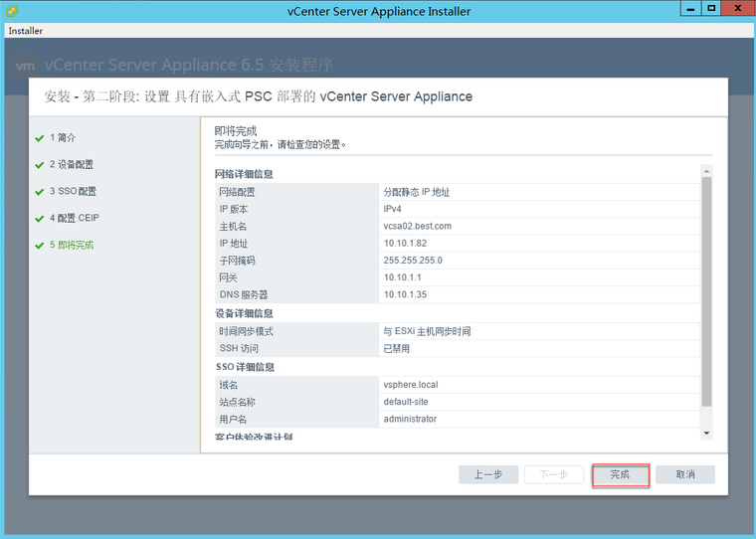The image size is (756, 539).
Task: Click the SSO 详细信息 section heading
Action: [x=245, y=367]
